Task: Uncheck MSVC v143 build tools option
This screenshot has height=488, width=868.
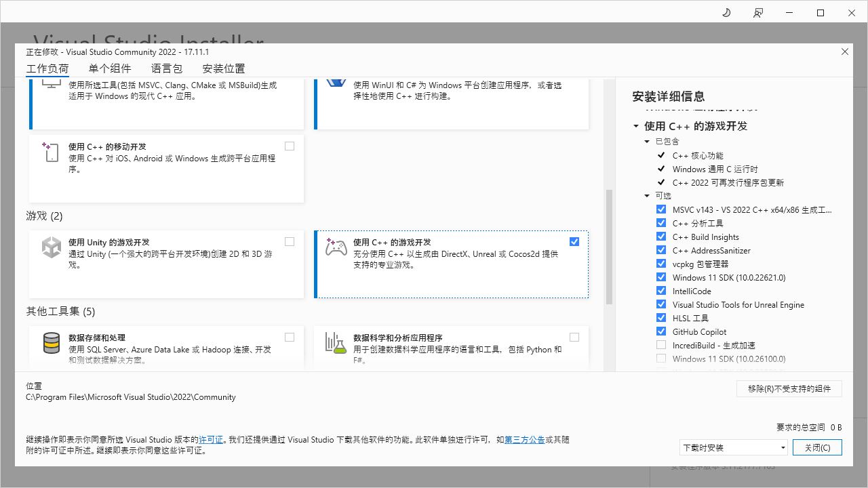Action: click(661, 209)
